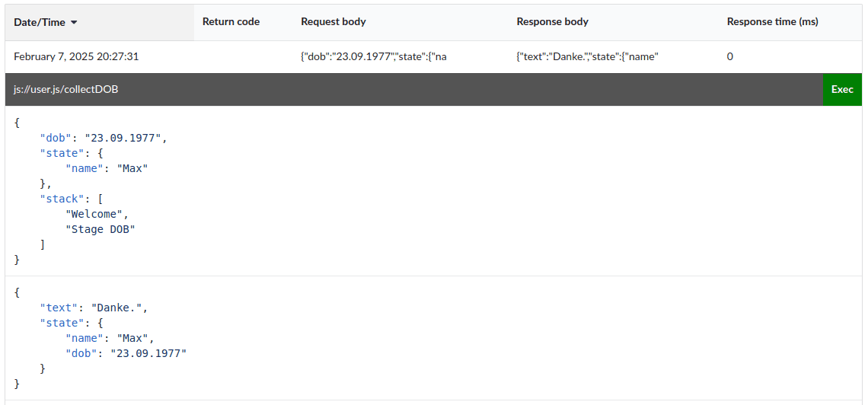
Task: Click the "23.09.1977" value in response JSON
Action: 148,353
